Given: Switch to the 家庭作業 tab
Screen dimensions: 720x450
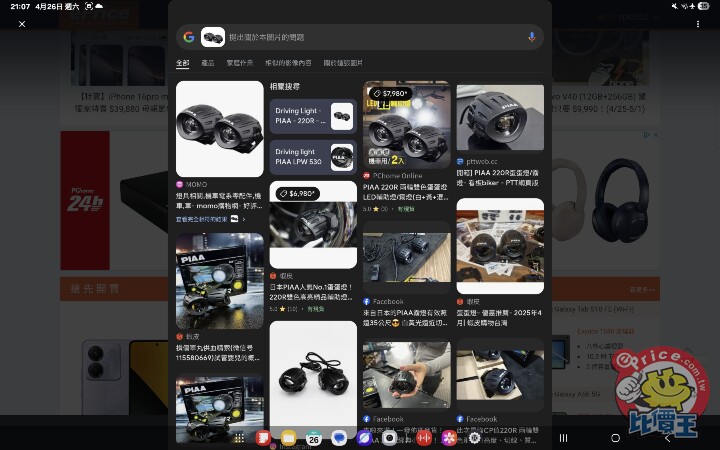Looking at the screenshot, I should tap(240, 63).
